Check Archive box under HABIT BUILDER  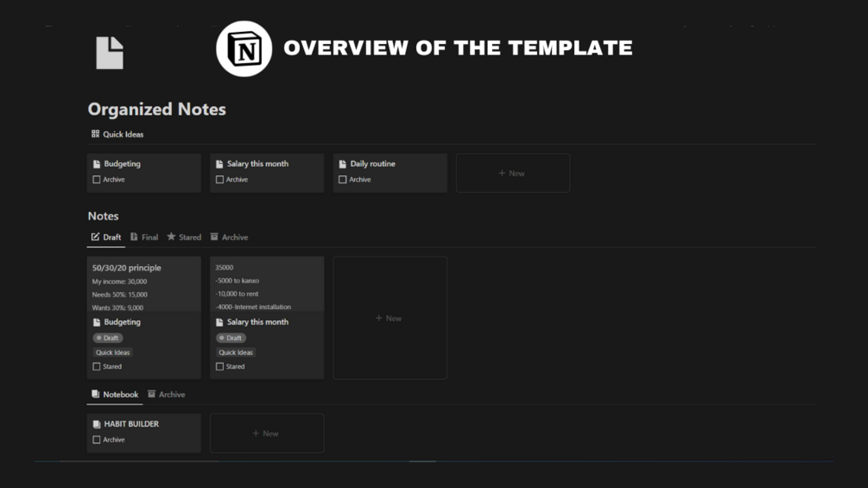97,440
